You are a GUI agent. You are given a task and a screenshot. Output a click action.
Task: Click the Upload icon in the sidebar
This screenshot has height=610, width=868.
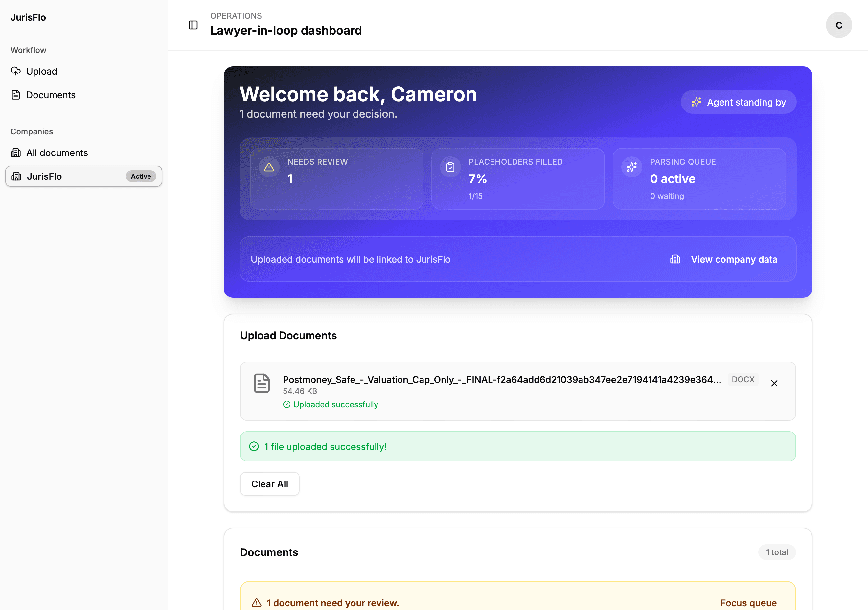15,71
